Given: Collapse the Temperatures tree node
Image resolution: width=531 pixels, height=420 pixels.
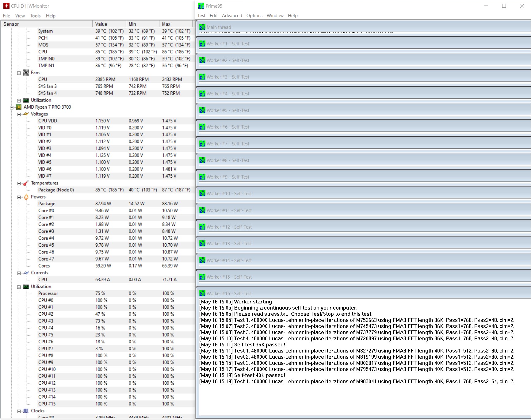Looking at the screenshot, I should coord(19,183).
